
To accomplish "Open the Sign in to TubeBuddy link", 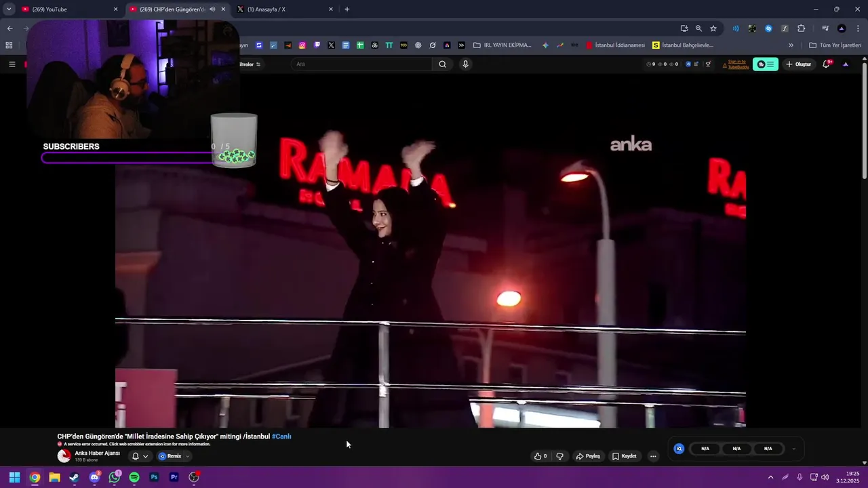I will pos(738,64).
